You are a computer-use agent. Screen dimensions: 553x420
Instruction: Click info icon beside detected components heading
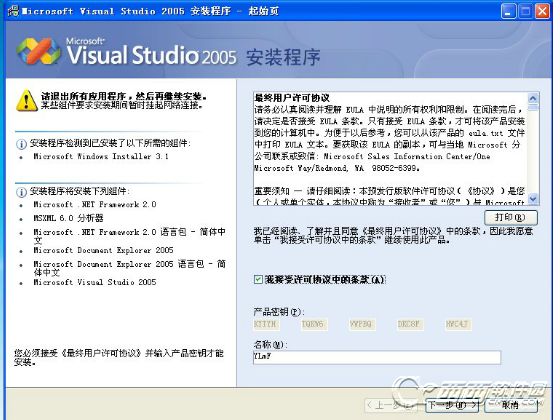(x=22, y=144)
